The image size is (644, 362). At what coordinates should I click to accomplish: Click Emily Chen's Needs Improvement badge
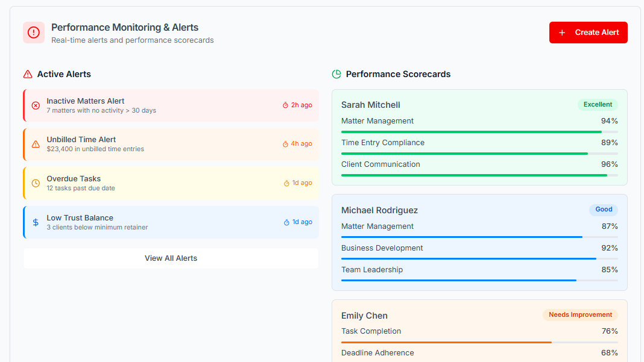click(x=580, y=315)
